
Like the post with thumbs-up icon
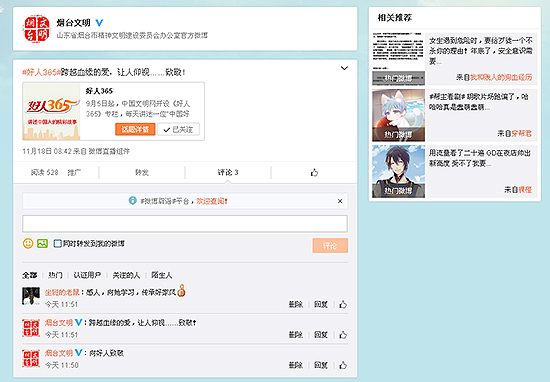(x=314, y=172)
